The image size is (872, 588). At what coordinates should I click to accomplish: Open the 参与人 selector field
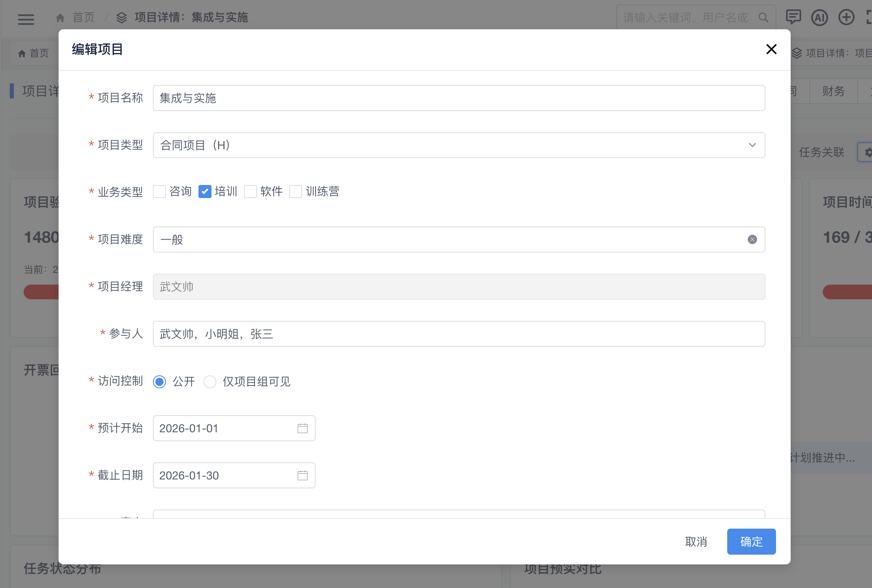click(x=459, y=334)
